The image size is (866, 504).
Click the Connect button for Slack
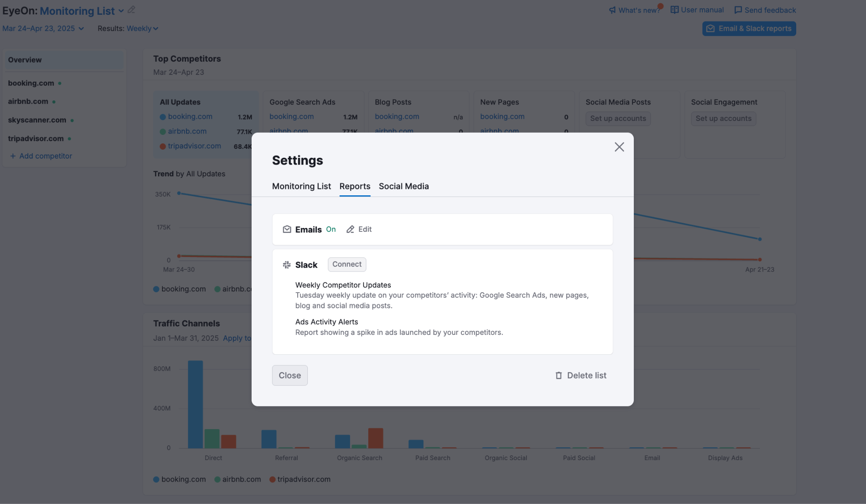pos(347,264)
